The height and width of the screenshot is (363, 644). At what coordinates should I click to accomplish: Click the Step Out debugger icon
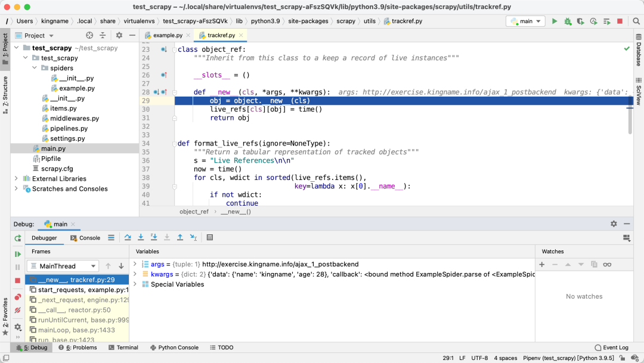point(180,237)
